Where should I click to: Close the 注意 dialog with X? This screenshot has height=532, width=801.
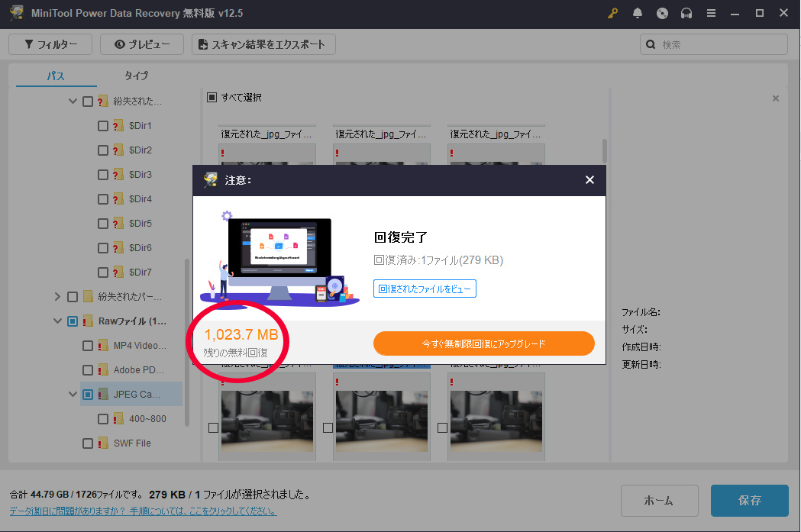point(589,179)
